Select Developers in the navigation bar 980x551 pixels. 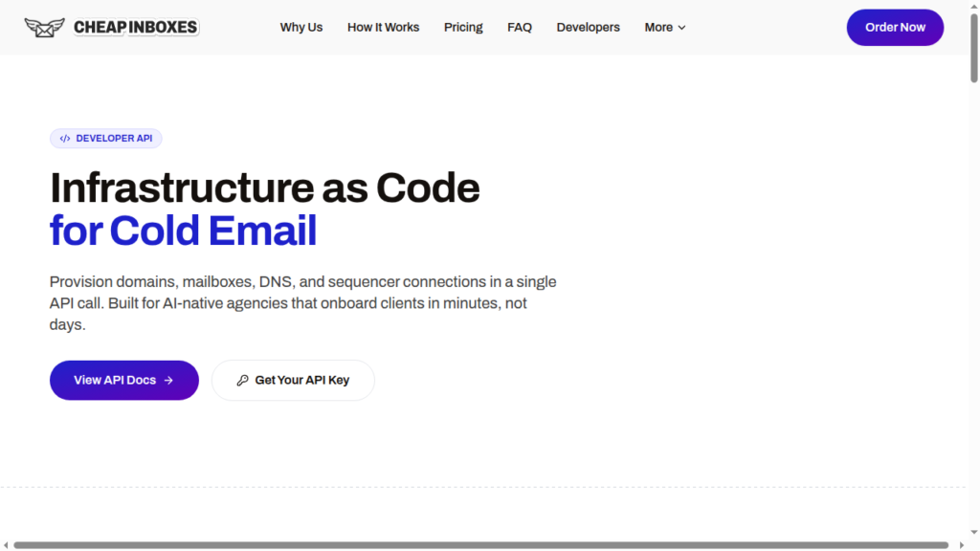click(x=589, y=28)
